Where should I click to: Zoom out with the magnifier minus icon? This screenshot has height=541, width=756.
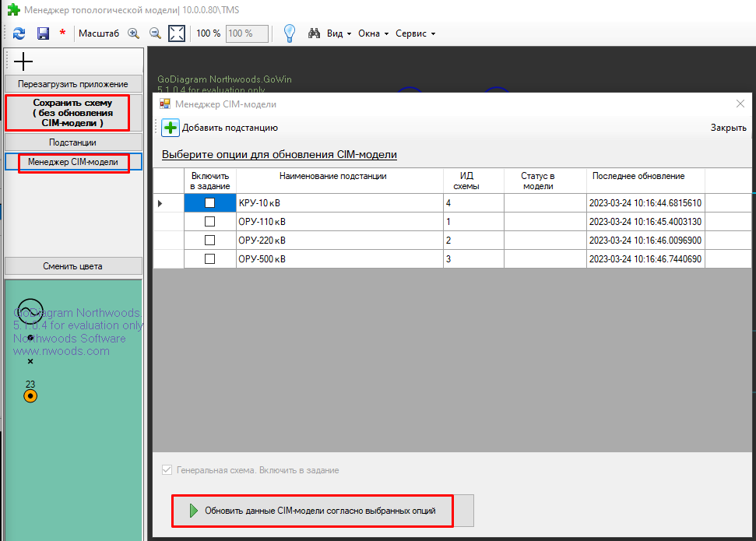(x=155, y=33)
